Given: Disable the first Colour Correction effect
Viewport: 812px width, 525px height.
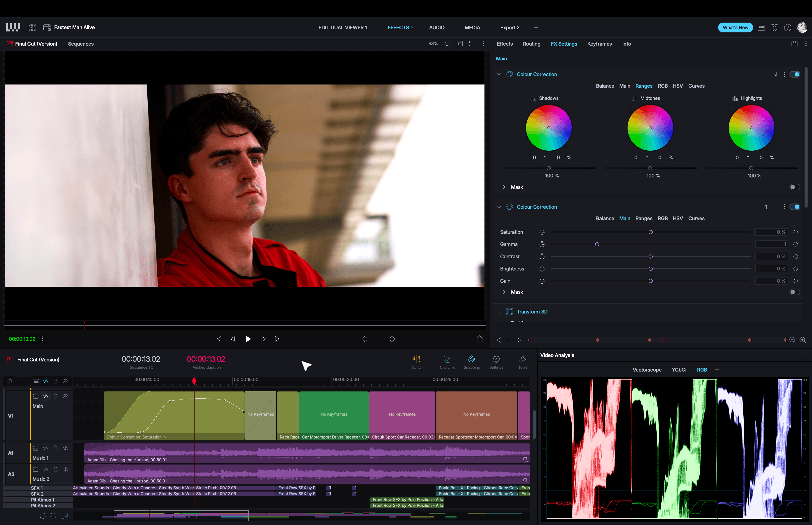Looking at the screenshot, I should [x=795, y=74].
